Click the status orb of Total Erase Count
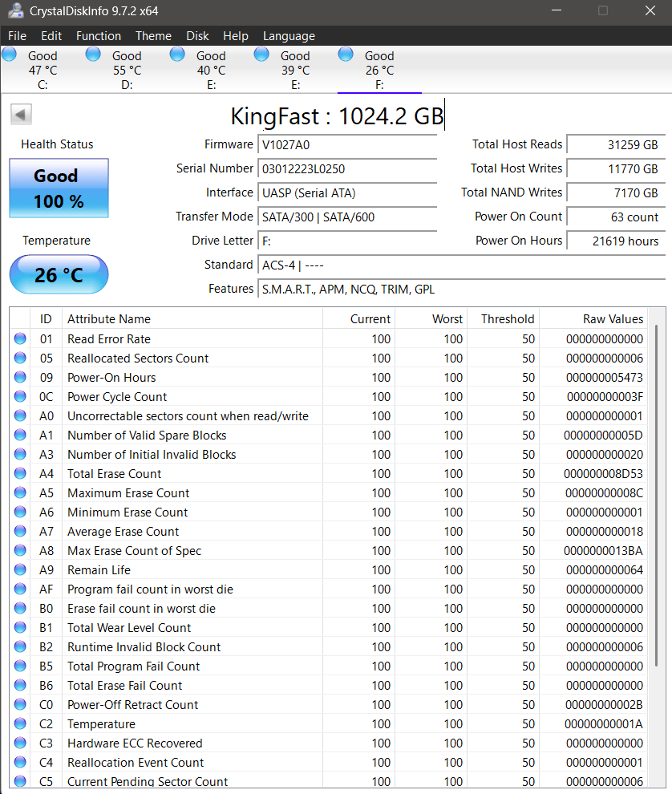Screen dimensions: 672x794 (20, 473)
